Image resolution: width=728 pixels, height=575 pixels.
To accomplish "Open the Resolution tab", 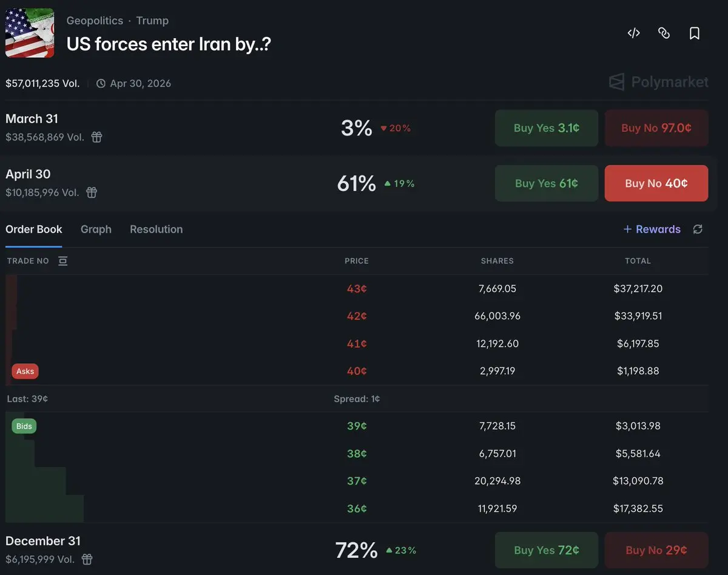I will tap(156, 230).
